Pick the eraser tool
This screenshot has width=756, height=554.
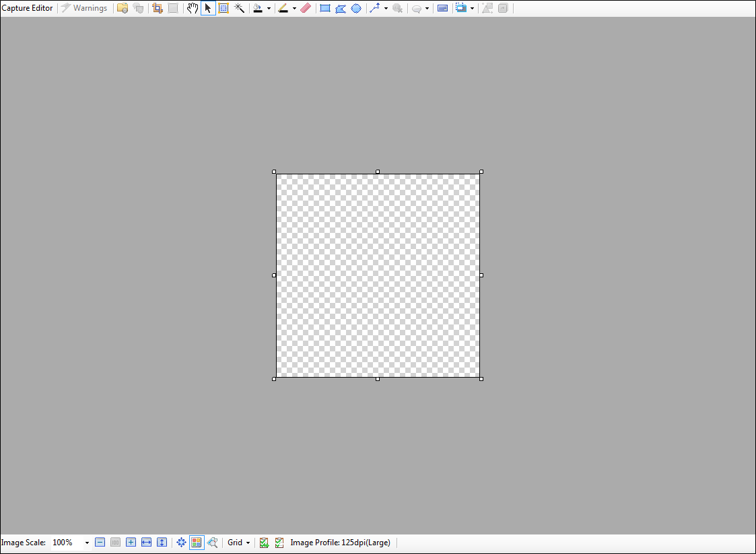pyautogui.click(x=306, y=7)
